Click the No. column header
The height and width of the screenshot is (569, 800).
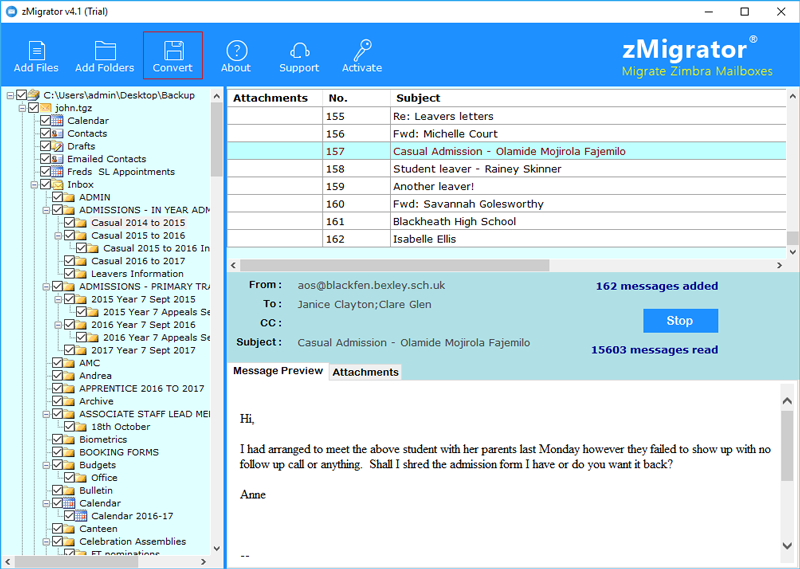[x=356, y=98]
